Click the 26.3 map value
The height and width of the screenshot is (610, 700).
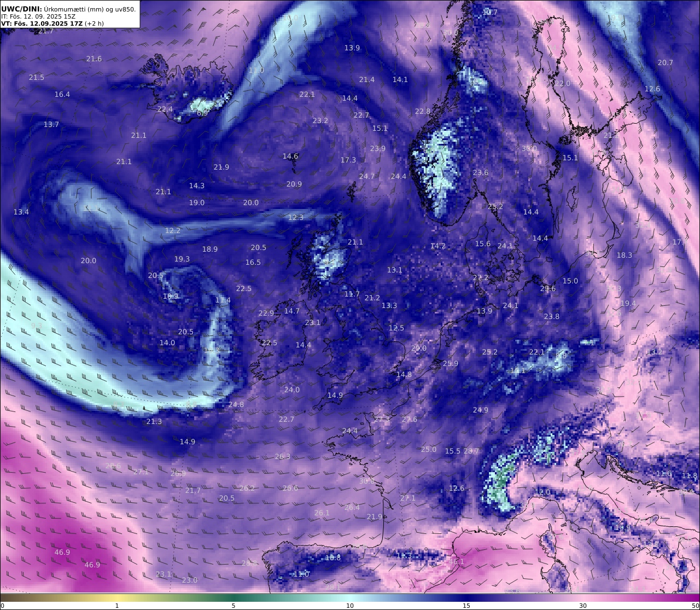coord(283,457)
